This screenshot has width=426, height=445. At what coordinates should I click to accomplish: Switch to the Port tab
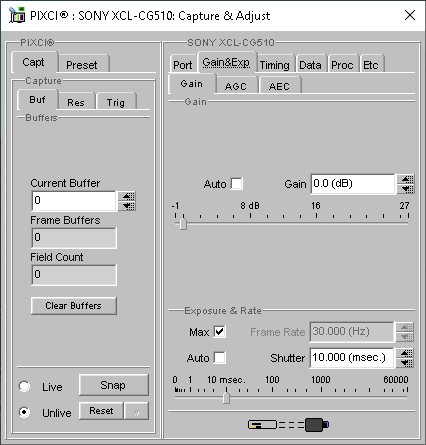point(183,65)
